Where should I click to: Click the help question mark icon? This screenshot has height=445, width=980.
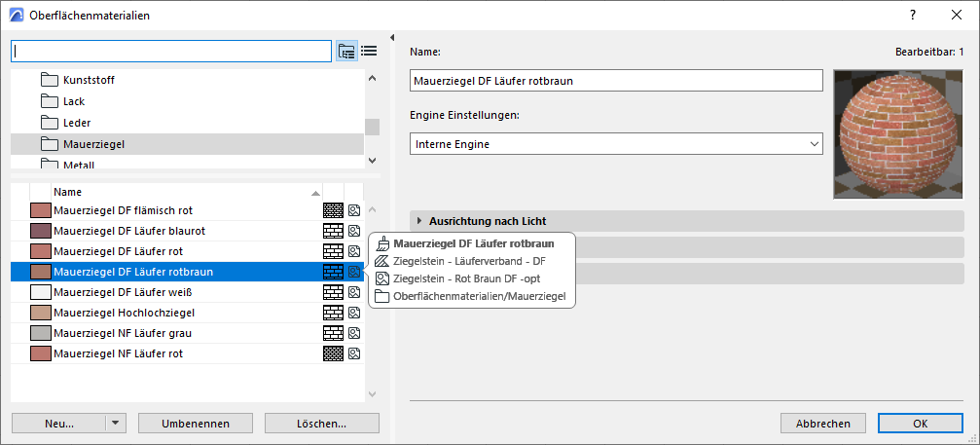(x=913, y=16)
